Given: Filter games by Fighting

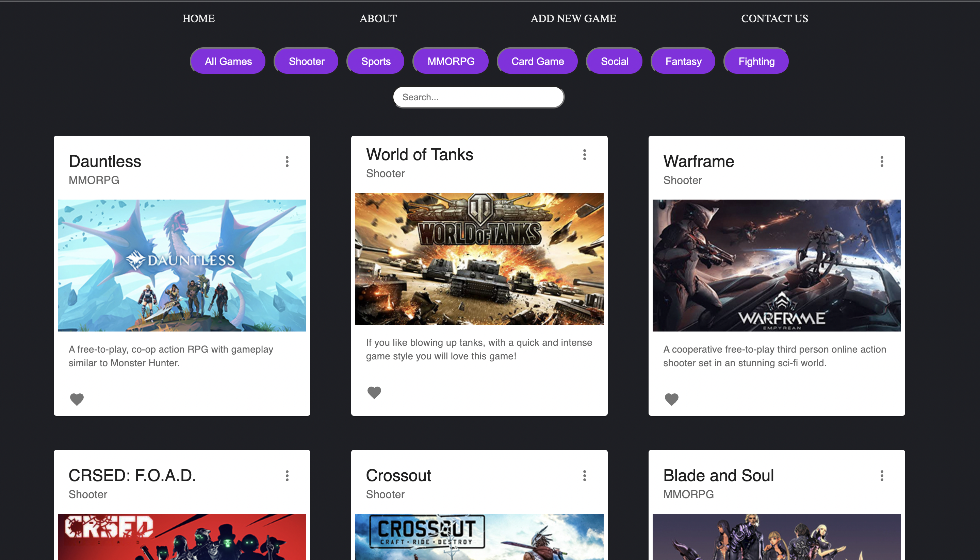Looking at the screenshot, I should pyautogui.click(x=756, y=61).
